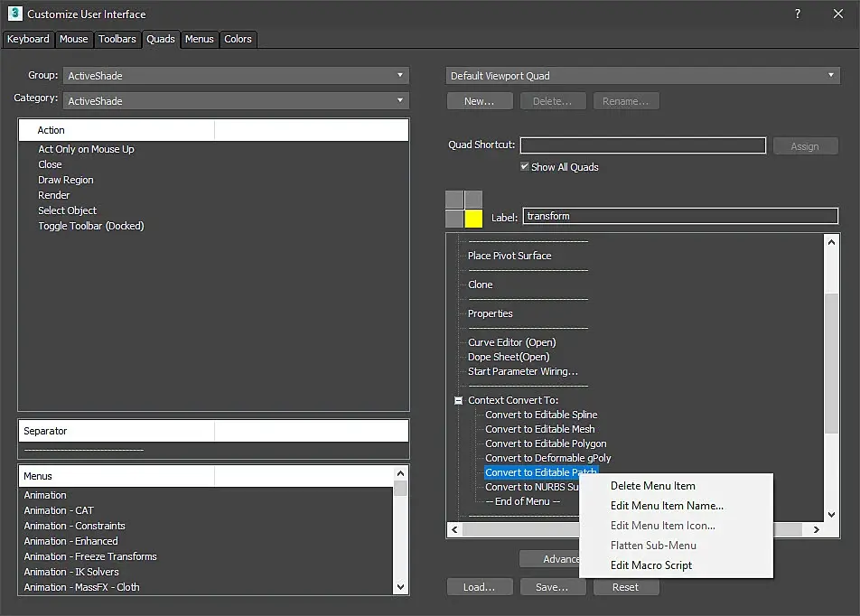
Task: Switch to the Keyboard tab
Action: [28, 39]
